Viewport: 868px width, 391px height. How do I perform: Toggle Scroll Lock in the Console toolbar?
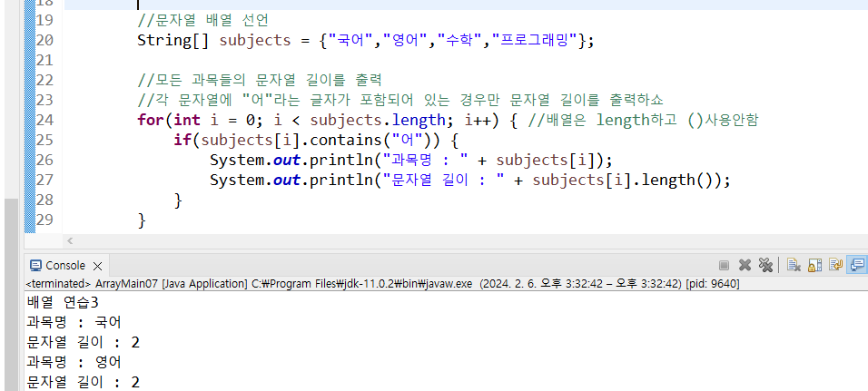coord(814,266)
